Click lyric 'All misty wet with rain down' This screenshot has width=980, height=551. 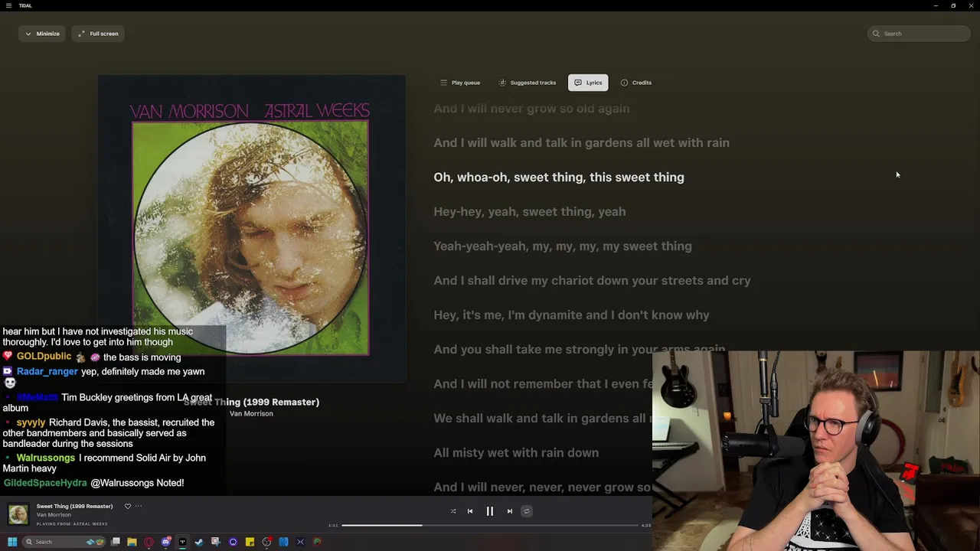click(x=516, y=453)
